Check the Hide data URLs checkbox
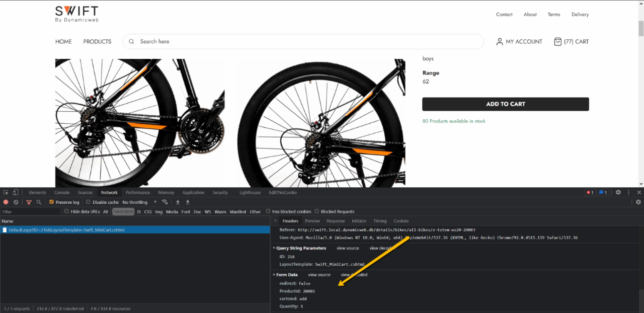The height and width of the screenshot is (313, 644). 66,212
